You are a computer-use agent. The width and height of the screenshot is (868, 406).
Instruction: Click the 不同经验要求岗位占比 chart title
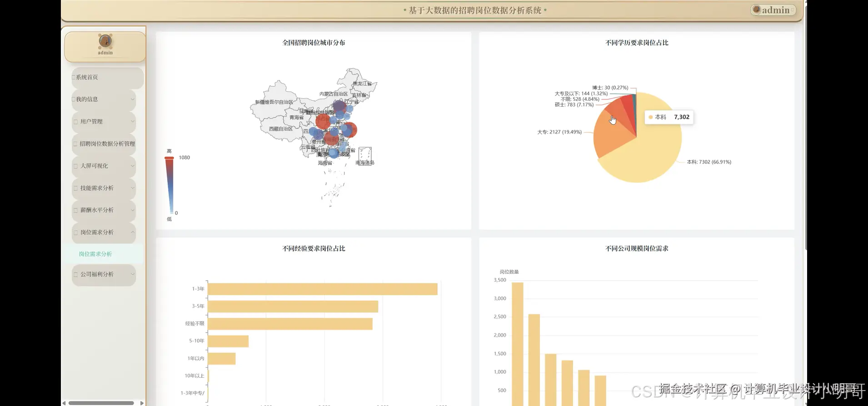(314, 249)
